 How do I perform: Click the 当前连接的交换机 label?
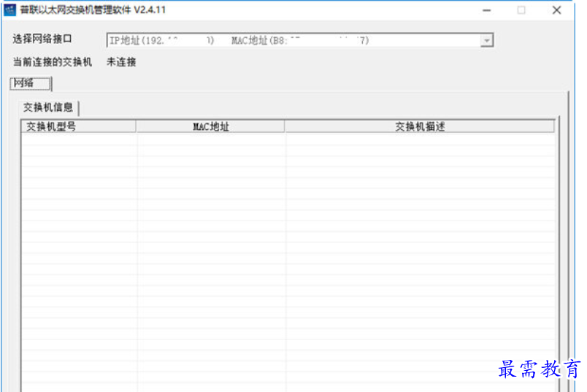pos(53,62)
